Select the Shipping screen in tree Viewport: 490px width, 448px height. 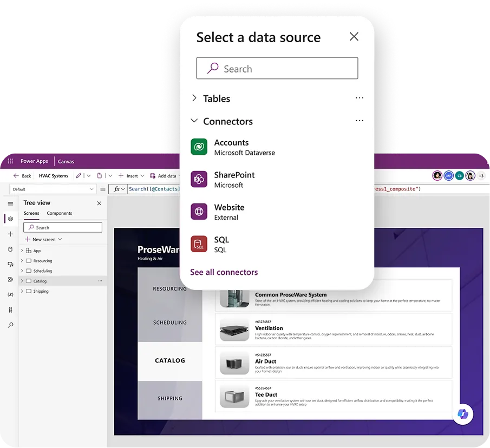point(41,291)
